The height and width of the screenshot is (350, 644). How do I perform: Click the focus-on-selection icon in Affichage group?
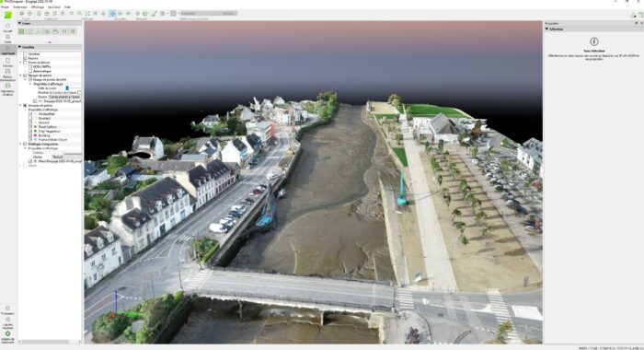(96, 13)
